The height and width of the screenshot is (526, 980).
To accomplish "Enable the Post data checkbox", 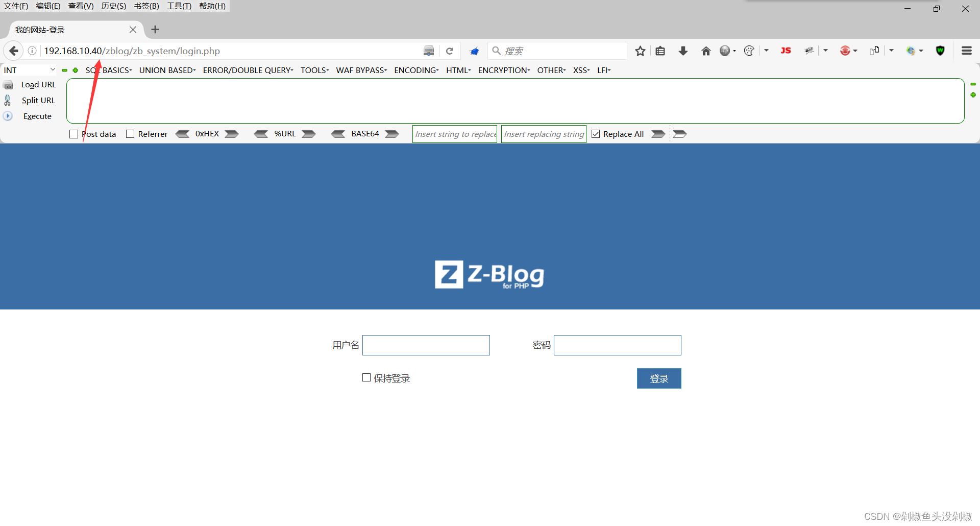I will click(x=73, y=134).
